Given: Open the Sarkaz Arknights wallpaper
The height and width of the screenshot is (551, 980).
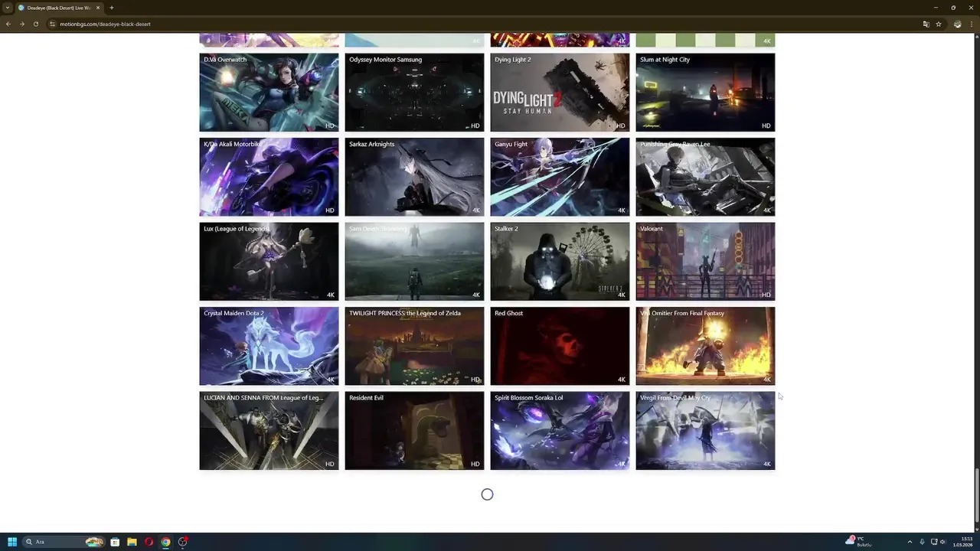Looking at the screenshot, I should point(414,177).
